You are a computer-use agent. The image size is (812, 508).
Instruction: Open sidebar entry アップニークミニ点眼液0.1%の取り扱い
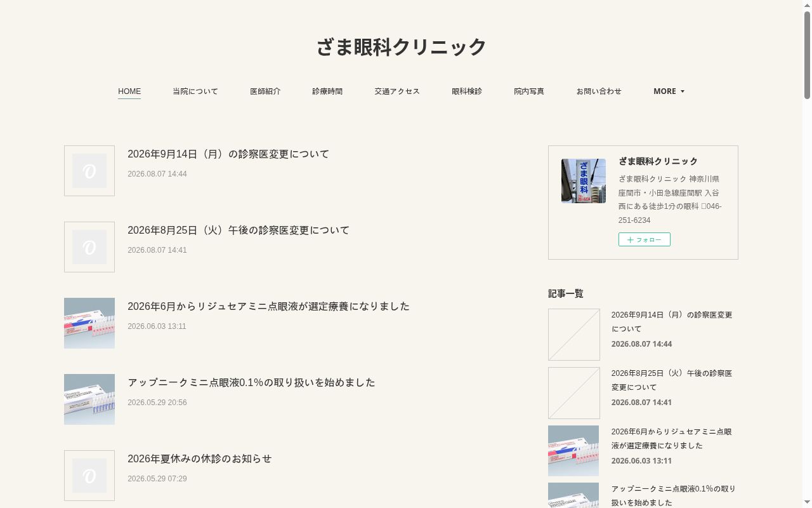tap(674, 496)
